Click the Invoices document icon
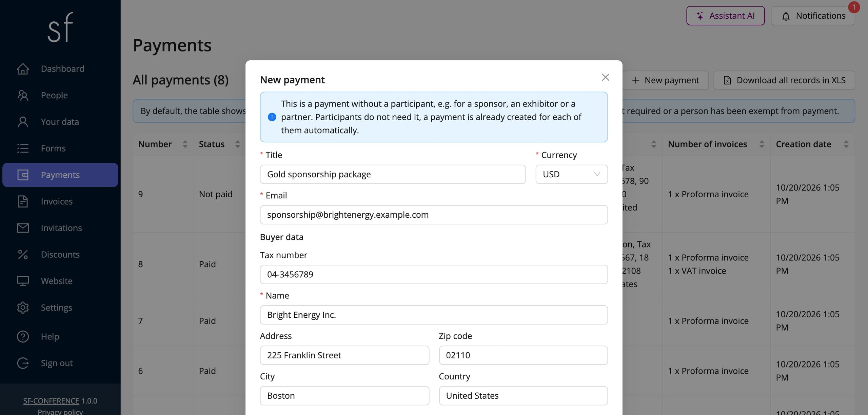Image resolution: width=868 pixels, height=415 pixels. click(23, 201)
